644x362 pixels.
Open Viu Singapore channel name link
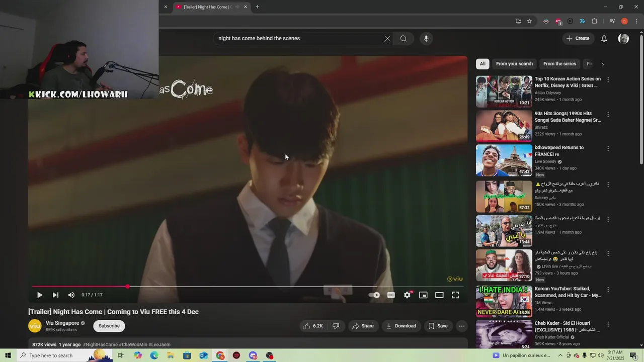pyautogui.click(x=62, y=323)
